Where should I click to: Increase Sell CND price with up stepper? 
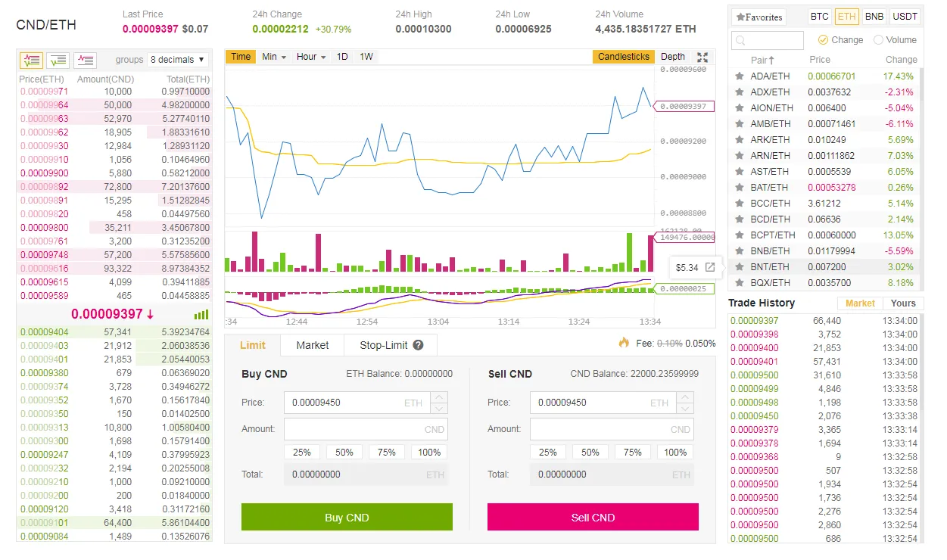pos(686,397)
